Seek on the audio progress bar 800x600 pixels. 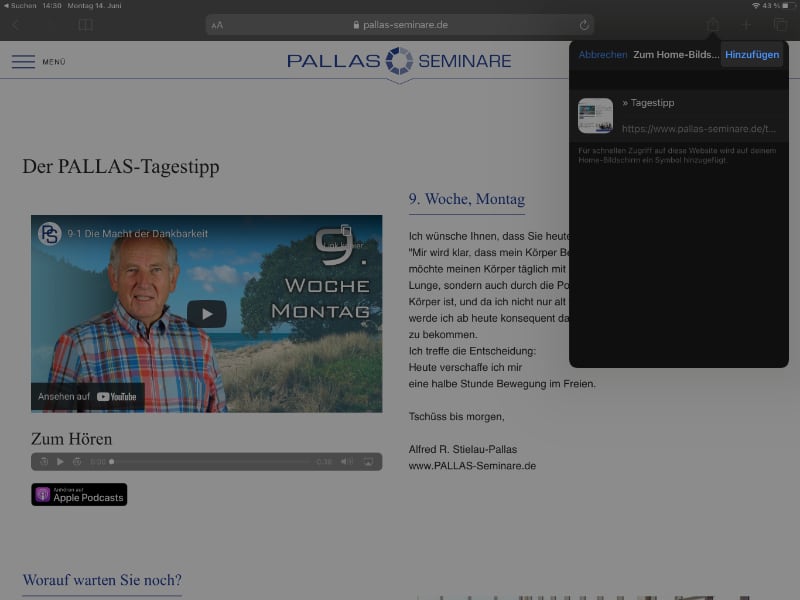point(211,462)
